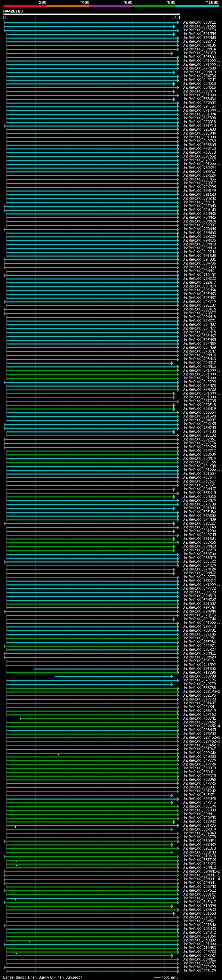This screenshot has height=980, width=222.
Task: Click label UniRef100_B9FJR1
Action: coord(199,661)
